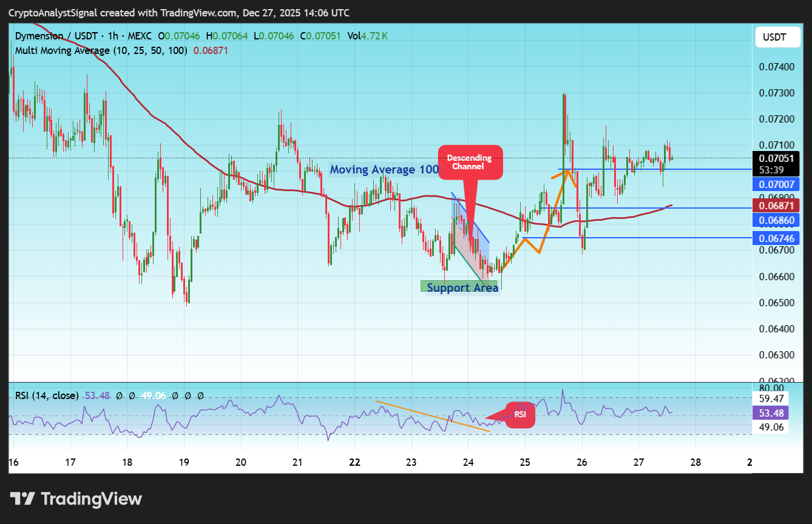Screen dimensions: 812x524
Task: Click the 0.06400 price axis label
Action: [776, 329]
